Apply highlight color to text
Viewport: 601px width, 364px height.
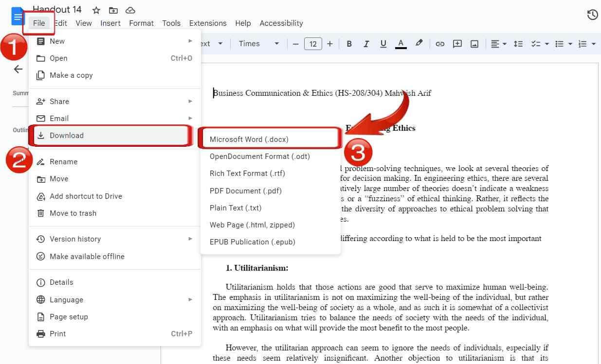(419, 43)
